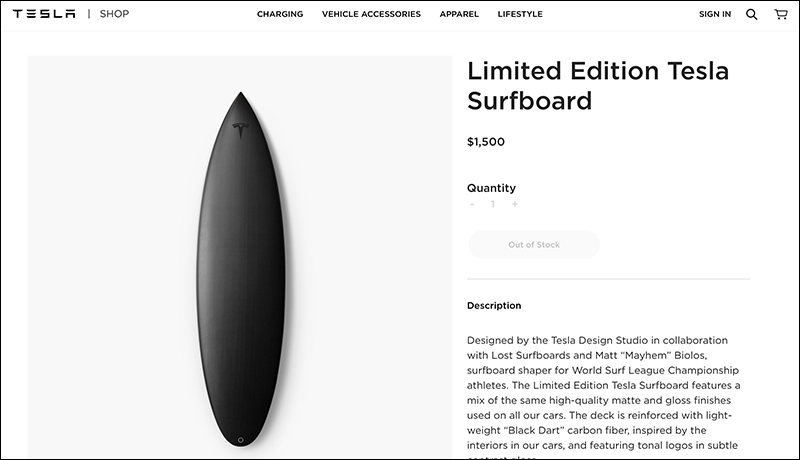Increase quantity with the plus button

pos(515,204)
